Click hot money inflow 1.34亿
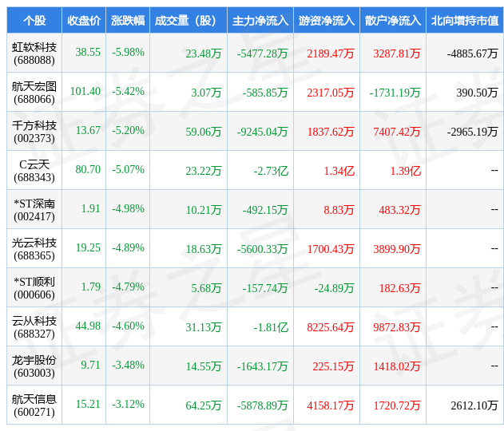504x431 pixels. (x=339, y=171)
